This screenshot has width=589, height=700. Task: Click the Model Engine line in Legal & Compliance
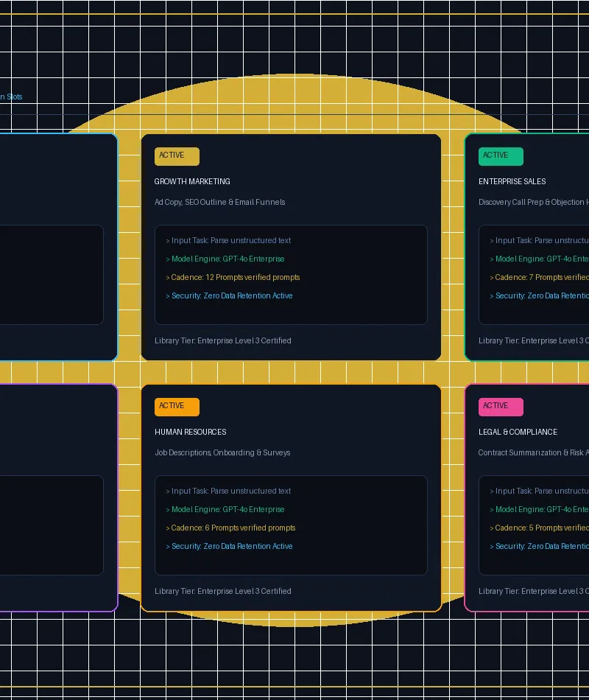tap(539, 509)
